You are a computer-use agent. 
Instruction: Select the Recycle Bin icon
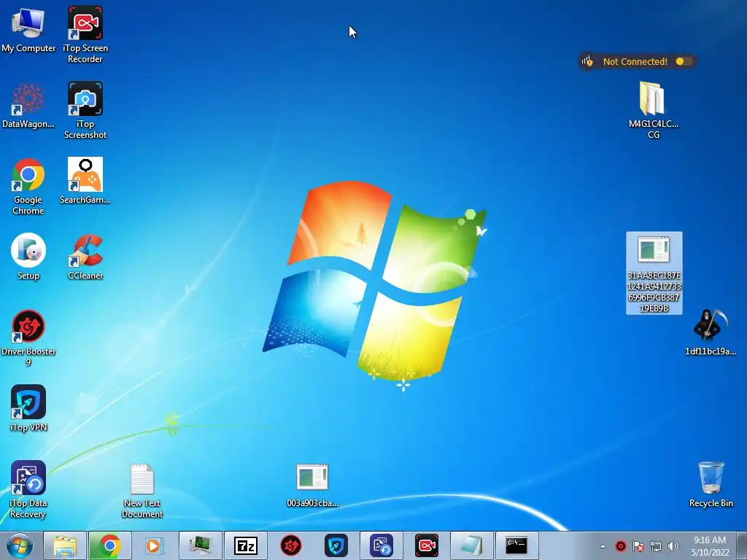(x=711, y=484)
